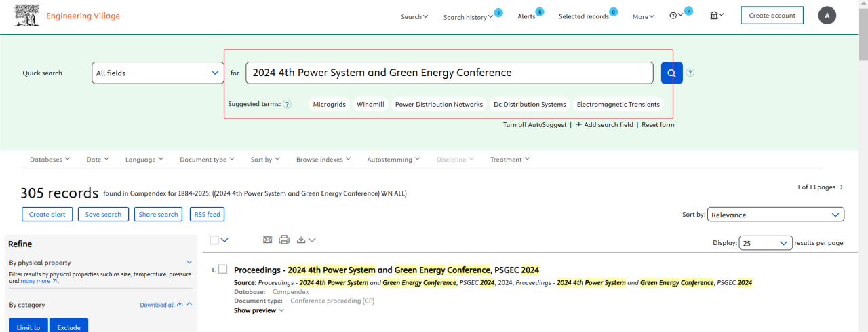
Task: Click the Create account button
Action: pos(772,16)
